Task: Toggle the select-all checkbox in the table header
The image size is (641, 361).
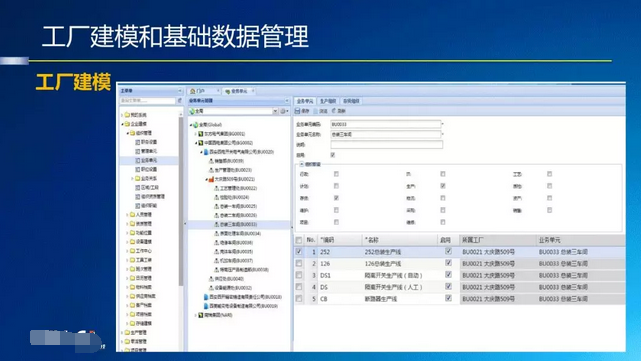Action: click(299, 240)
